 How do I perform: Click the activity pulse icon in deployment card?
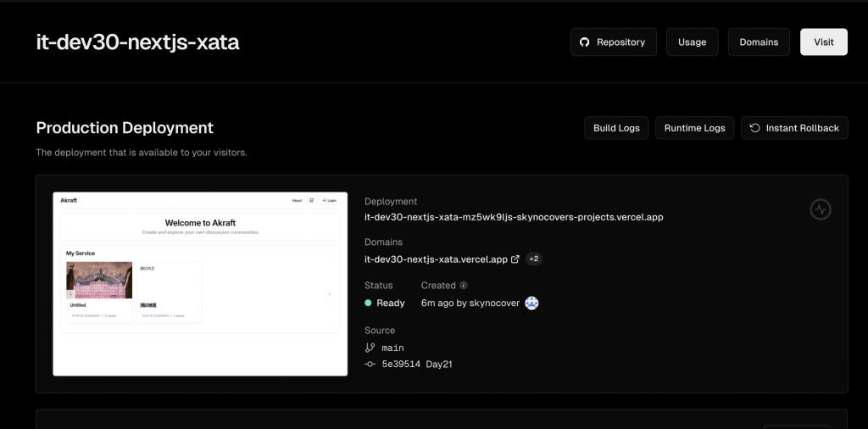point(820,209)
